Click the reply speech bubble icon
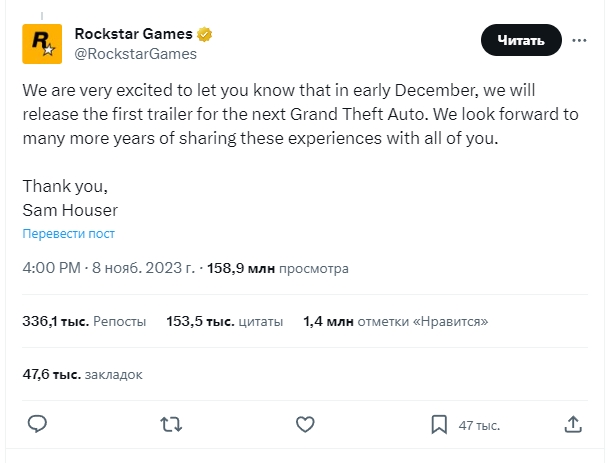The height and width of the screenshot is (463, 609). [x=37, y=424]
